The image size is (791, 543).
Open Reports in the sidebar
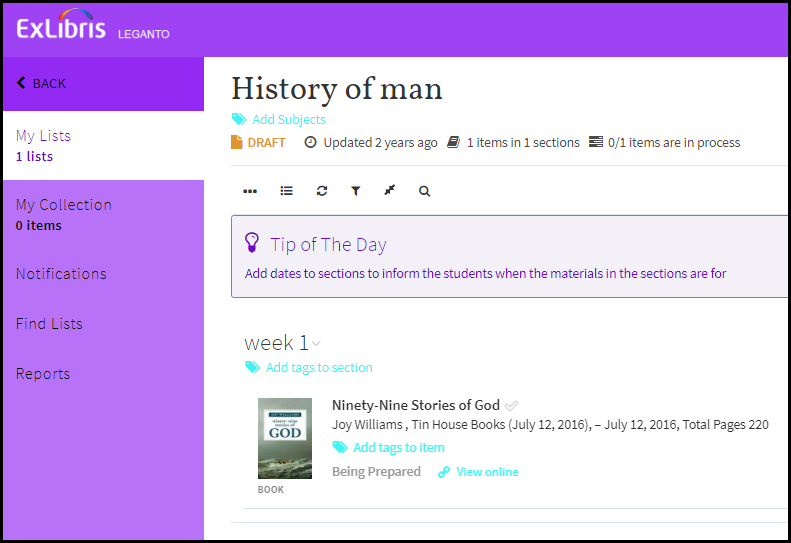point(43,374)
